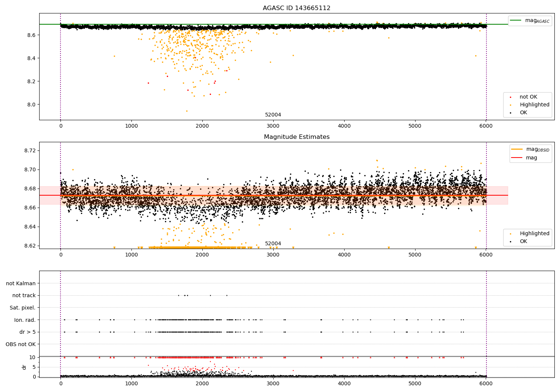Click the y-tick '8.72' in the middle plot
This screenshot has width=560, height=392.
click(x=30, y=150)
